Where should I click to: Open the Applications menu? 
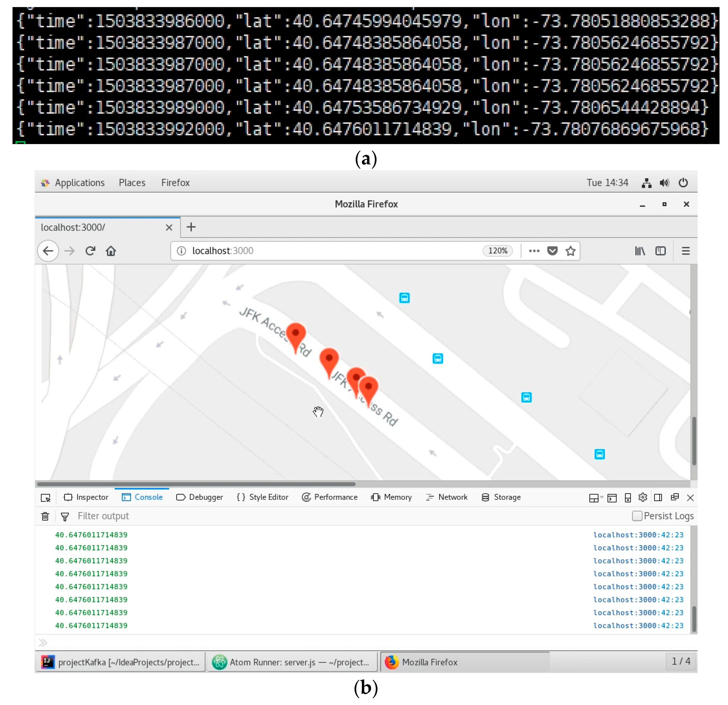tap(79, 183)
